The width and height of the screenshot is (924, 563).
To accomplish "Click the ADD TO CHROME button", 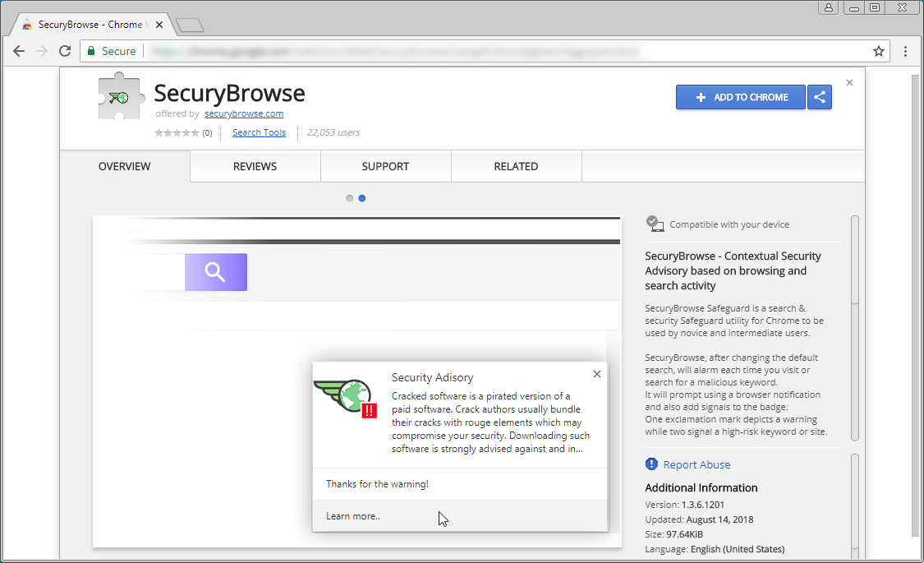I will point(741,97).
